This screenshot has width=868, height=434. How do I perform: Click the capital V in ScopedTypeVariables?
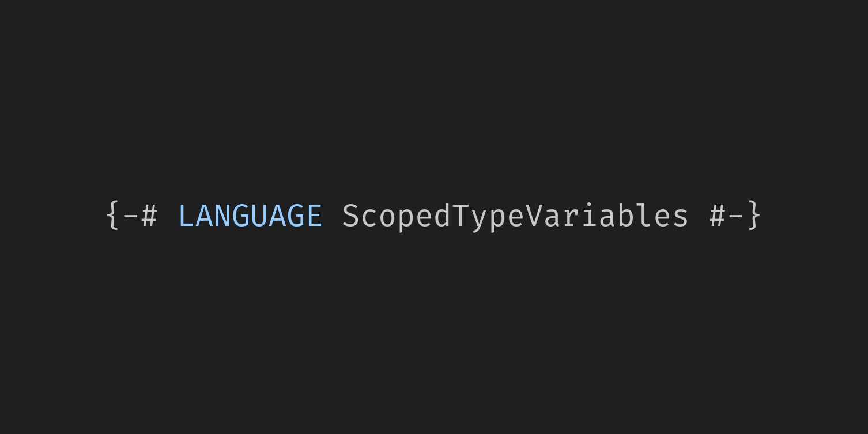click(x=534, y=216)
